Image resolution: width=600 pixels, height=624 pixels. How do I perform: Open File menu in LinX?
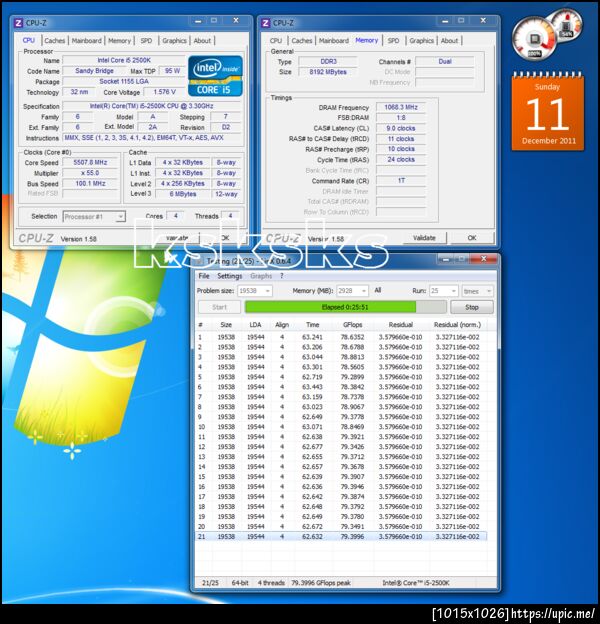(204, 276)
